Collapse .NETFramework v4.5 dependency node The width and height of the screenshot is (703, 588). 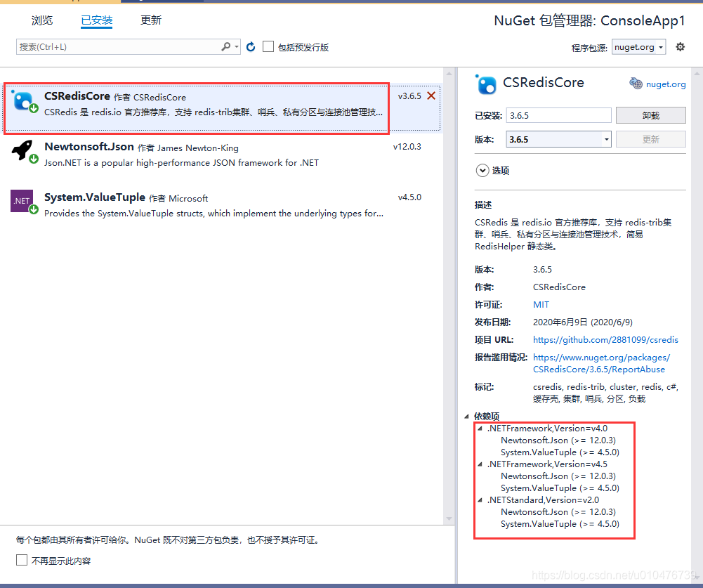(480, 464)
